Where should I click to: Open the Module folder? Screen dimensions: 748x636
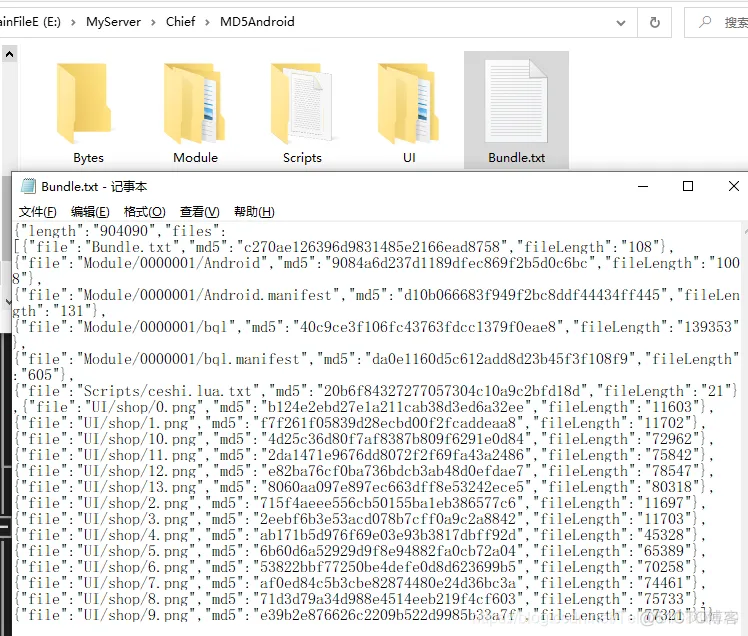195,113
